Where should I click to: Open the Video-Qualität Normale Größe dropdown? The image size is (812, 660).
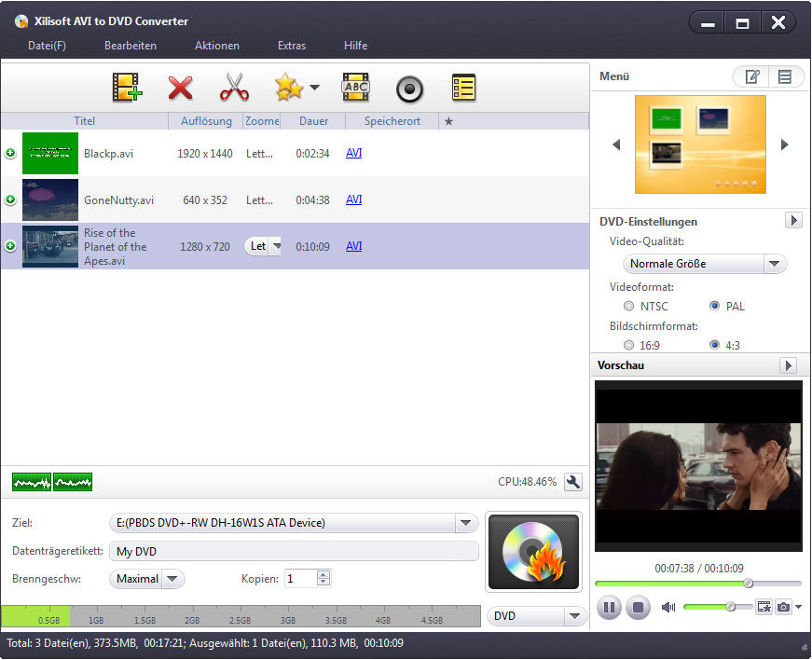704,264
